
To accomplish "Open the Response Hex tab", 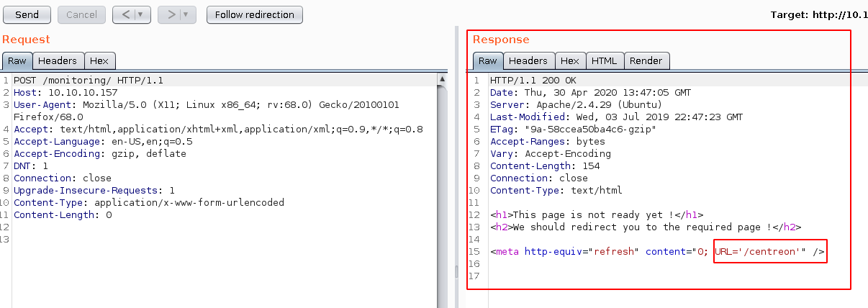I will pos(569,61).
